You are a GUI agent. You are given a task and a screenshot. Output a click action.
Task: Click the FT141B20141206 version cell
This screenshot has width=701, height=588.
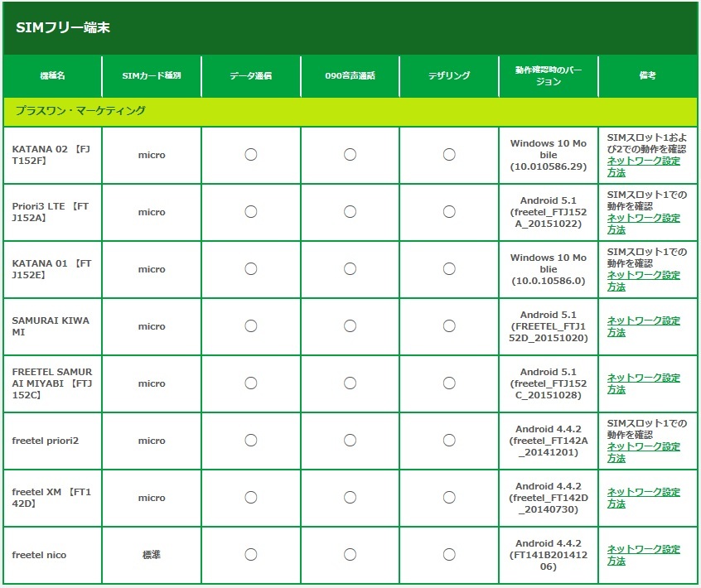pos(549,556)
